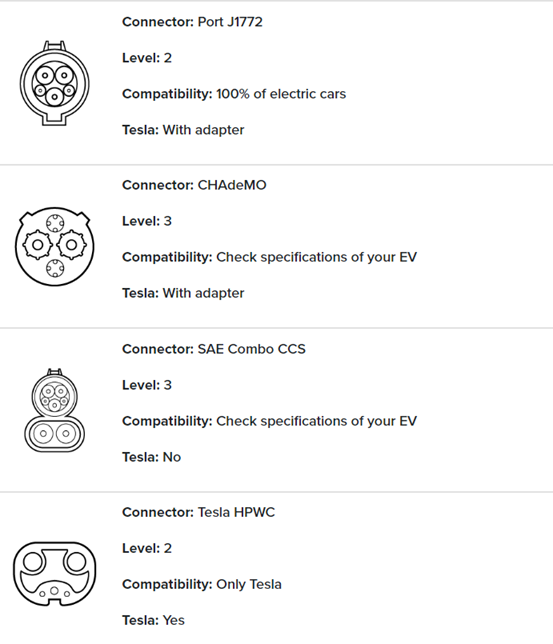The image size is (553, 644).
Task: Click the Tesla HPWC connector icon
Action: point(55,574)
